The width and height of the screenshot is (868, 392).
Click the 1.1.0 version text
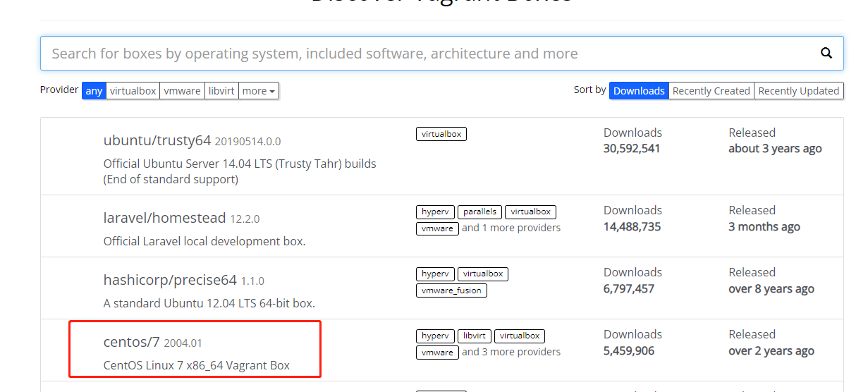tap(252, 281)
